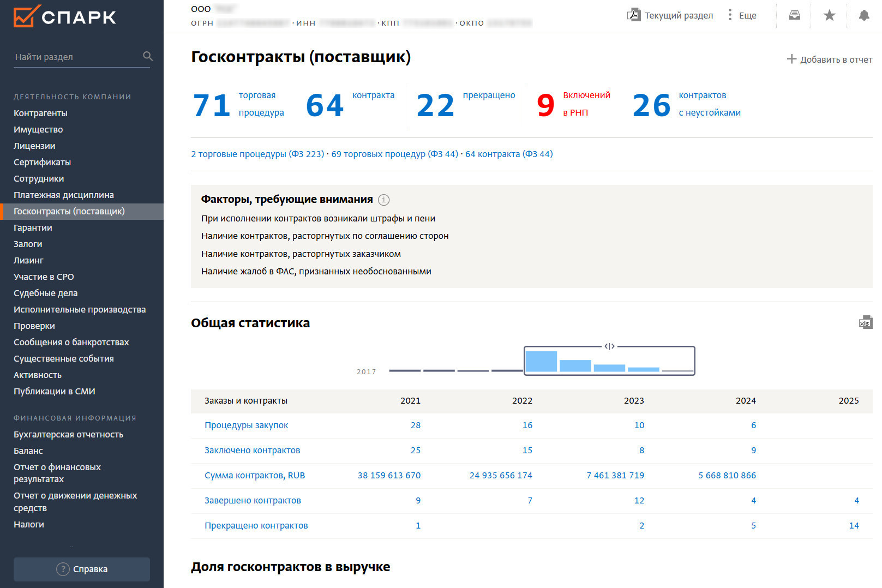This screenshot has width=882, height=588.
Task: Open 69 торговых процедур (ФЗ 44) link
Action: (x=394, y=154)
